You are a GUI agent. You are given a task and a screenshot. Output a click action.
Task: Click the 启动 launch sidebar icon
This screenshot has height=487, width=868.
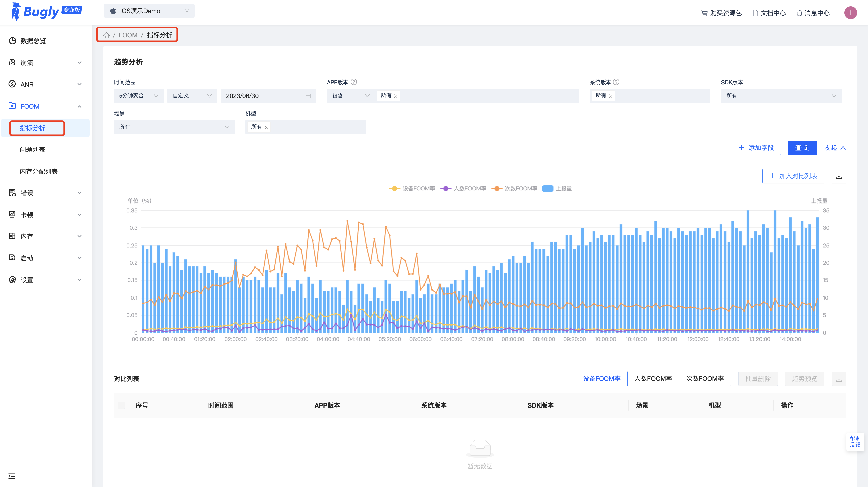tap(13, 258)
